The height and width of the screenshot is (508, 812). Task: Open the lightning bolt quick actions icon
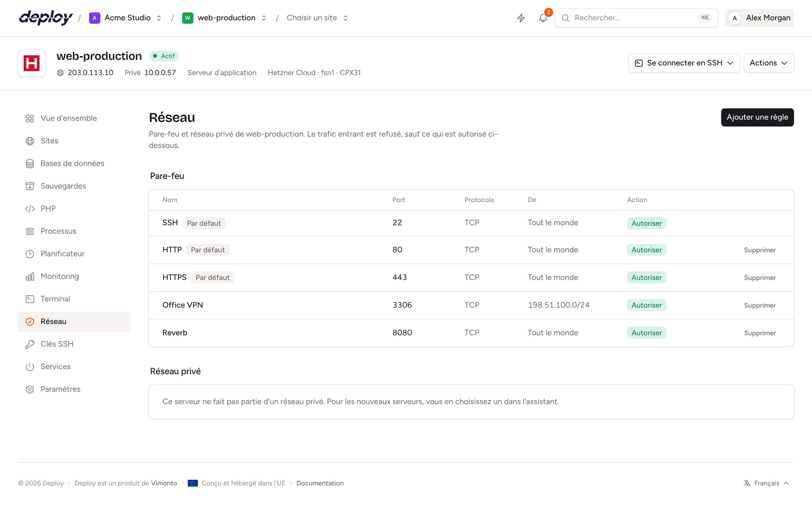[521, 18]
